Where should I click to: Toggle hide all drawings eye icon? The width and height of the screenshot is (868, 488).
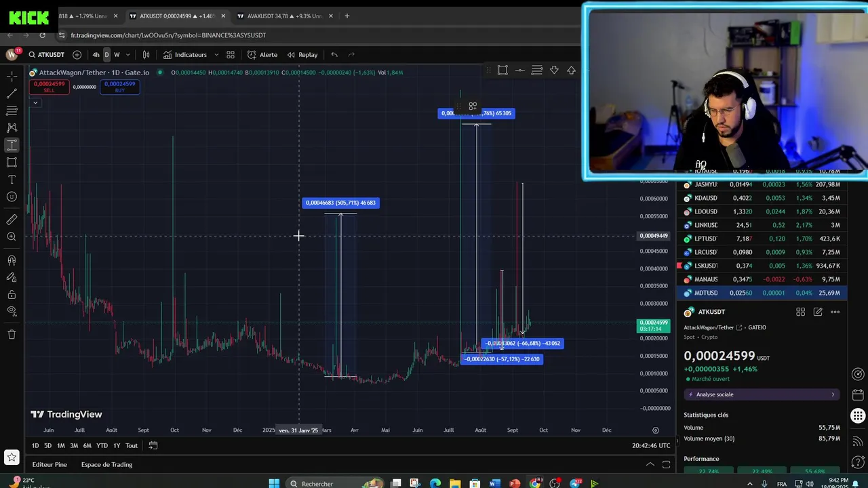coord(12,311)
